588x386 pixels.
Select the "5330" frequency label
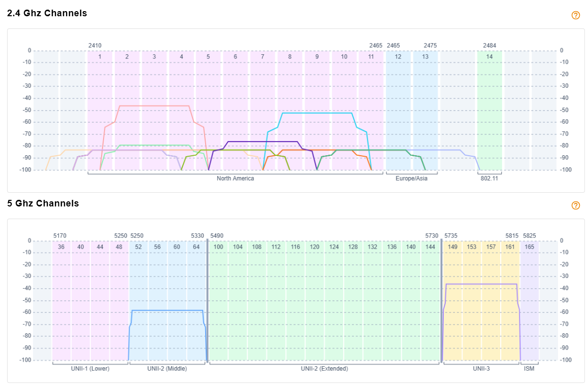click(x=198, y=236)
